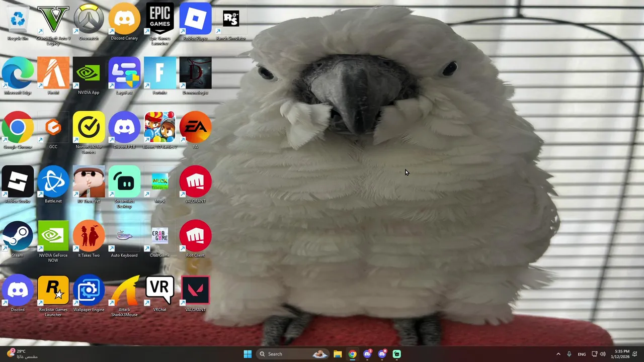Select the NVIDIA GeForce NOW icon

pos(53,241)
